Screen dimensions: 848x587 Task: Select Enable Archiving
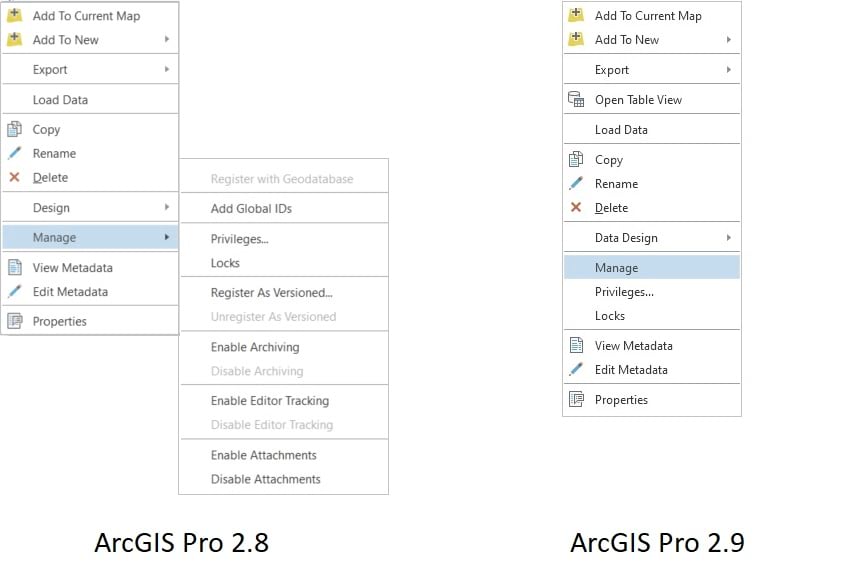[255, 347]
